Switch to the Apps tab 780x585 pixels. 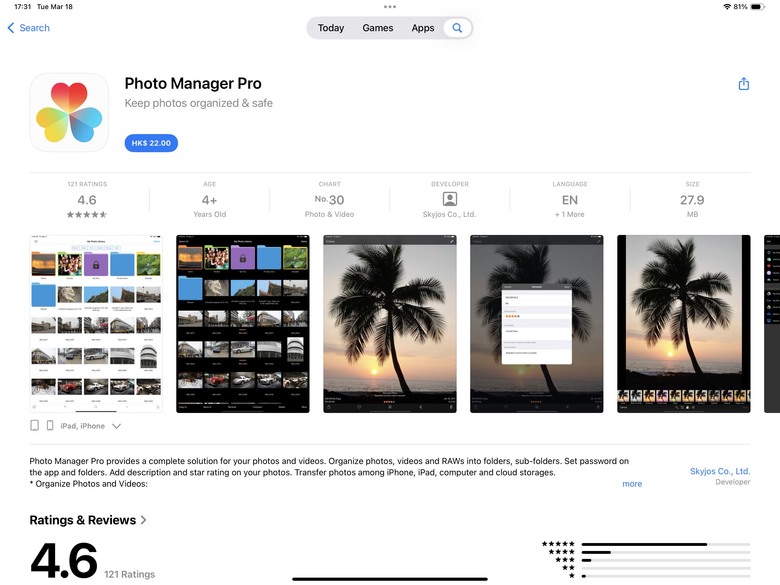423,28
